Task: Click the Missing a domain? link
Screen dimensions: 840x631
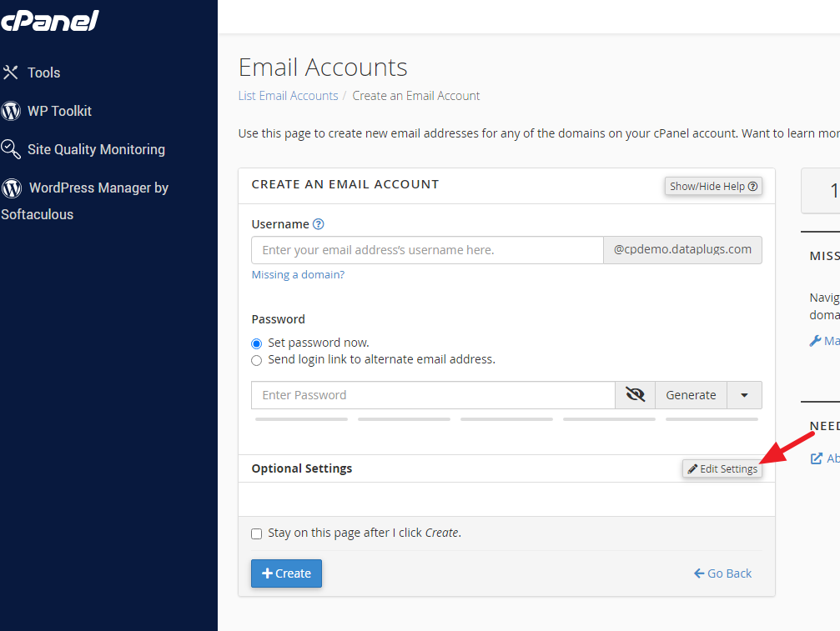Action: [298, 274]
